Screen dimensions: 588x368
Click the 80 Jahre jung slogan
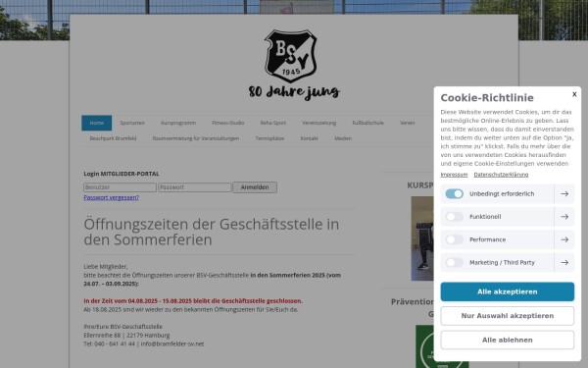tap(294, 92)
